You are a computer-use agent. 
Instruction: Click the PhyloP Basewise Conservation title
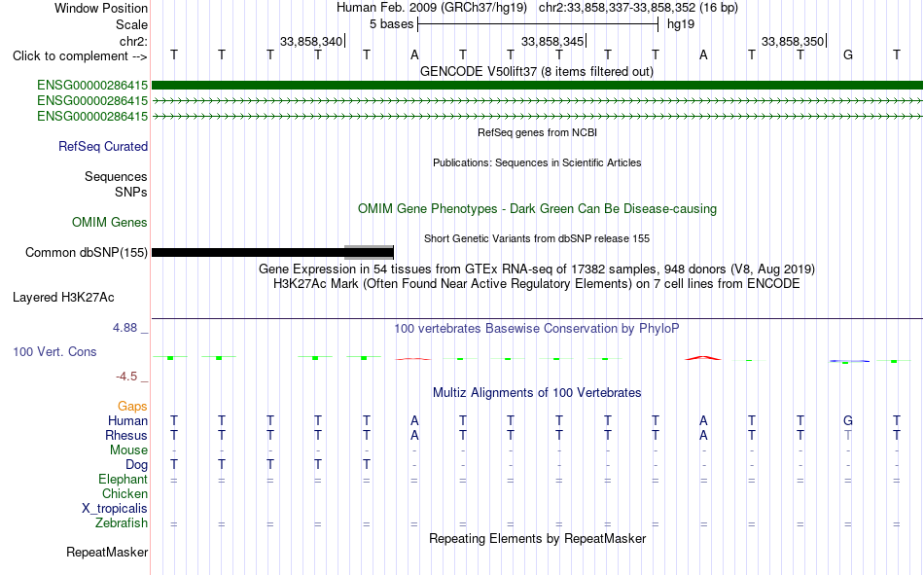(x=537, y=329)
